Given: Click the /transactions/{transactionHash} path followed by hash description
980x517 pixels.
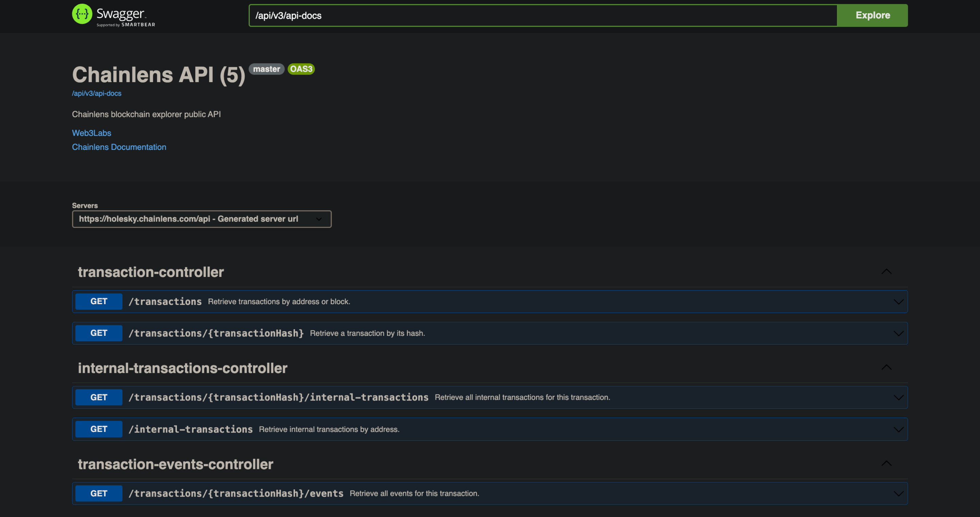Looking at the screenshot, I should click(x=216, y=333).
